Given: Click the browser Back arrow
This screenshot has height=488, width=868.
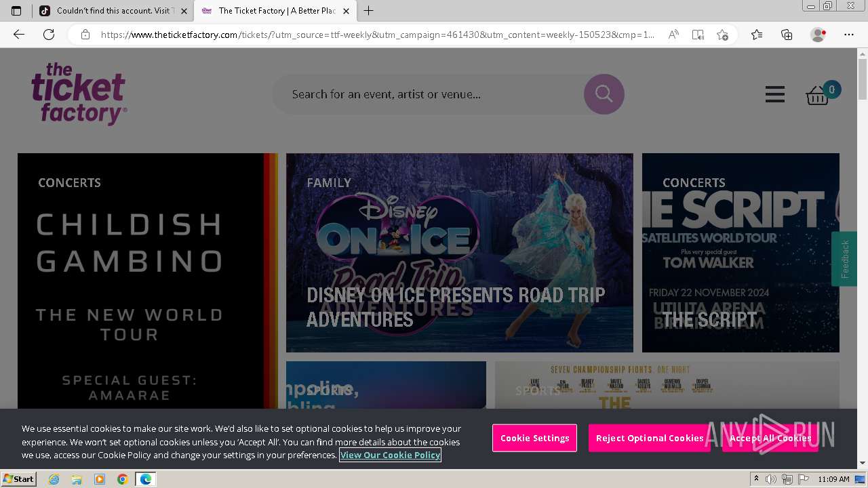Looking at the screenshot, I should 19,35.
